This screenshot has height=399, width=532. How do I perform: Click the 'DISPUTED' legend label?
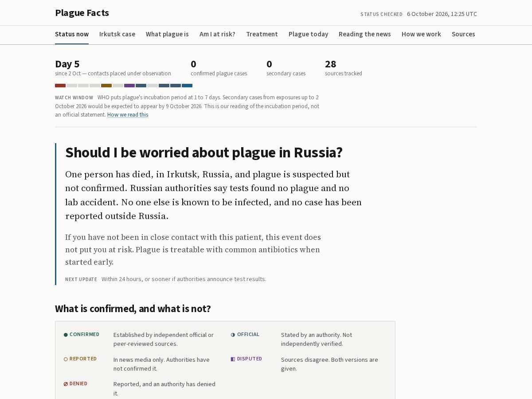(250, 359)
